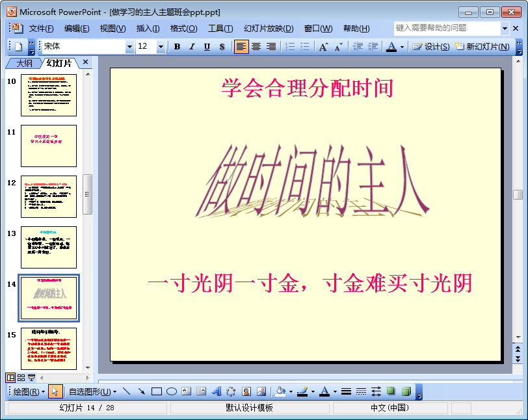Image resolution: width=528 pixels, height=420 pixels.
Task: Open the 窗口 (Window) menu
Action: coord(318,29)
